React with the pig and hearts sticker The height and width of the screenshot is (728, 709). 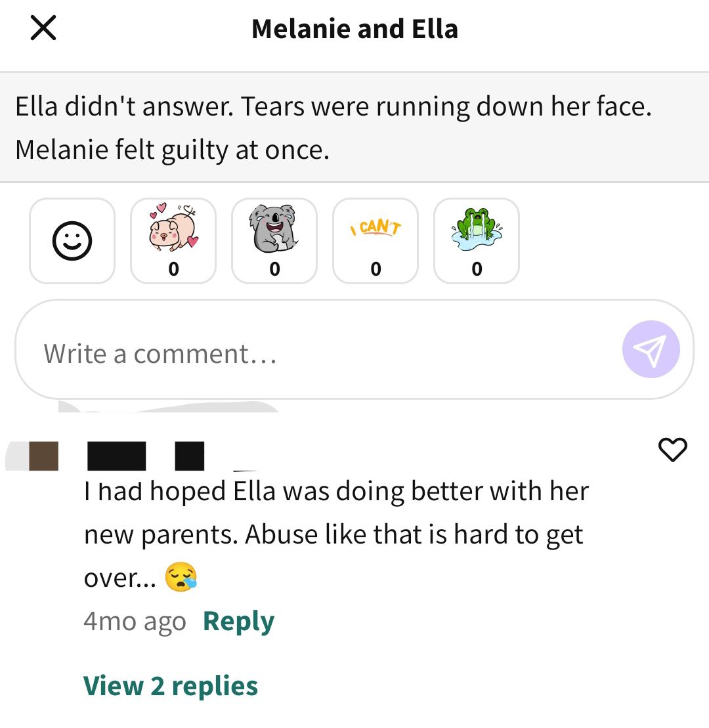pos(173,240)
